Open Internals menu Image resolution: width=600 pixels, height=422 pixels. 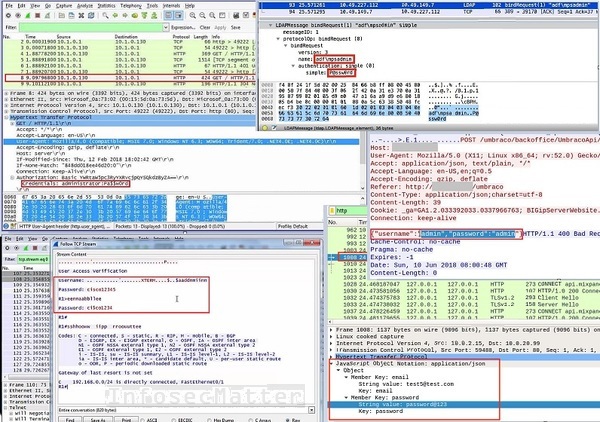click(x=171, y=6)
